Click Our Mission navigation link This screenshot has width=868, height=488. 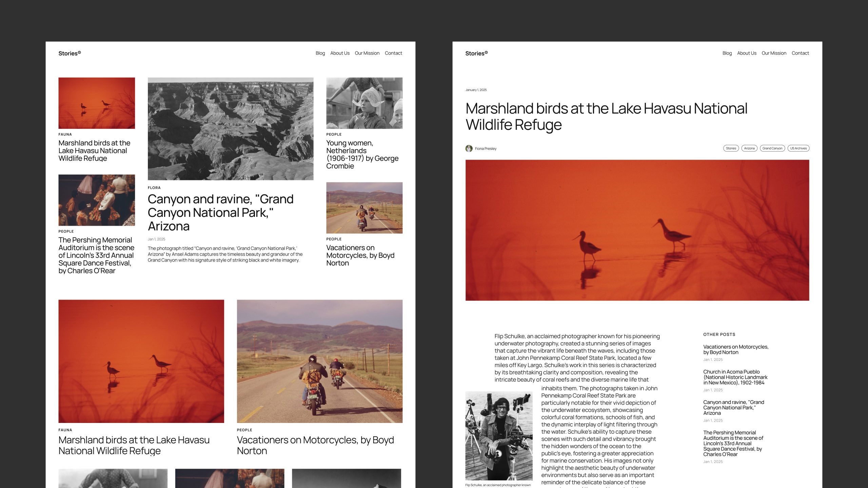click(367, 53)
